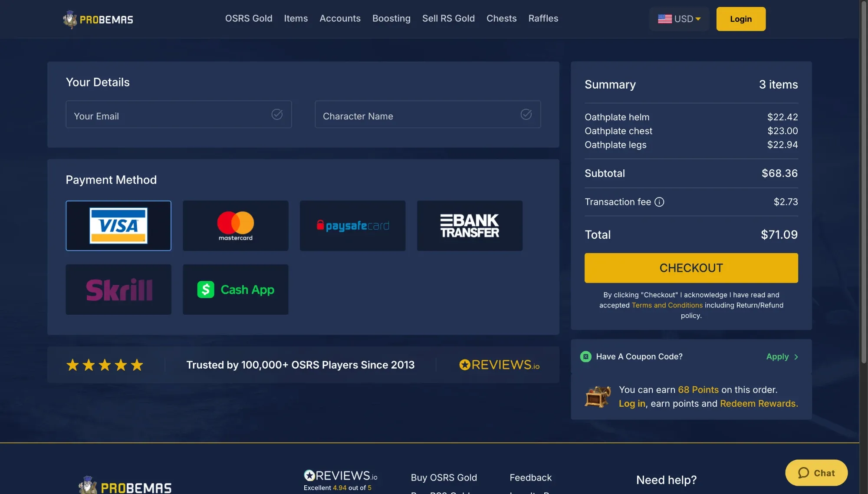This screenshot has width=868, height=494.
Task: Click the Probemas logo in header
Action: pyautogui.click(x=98, y=19)
